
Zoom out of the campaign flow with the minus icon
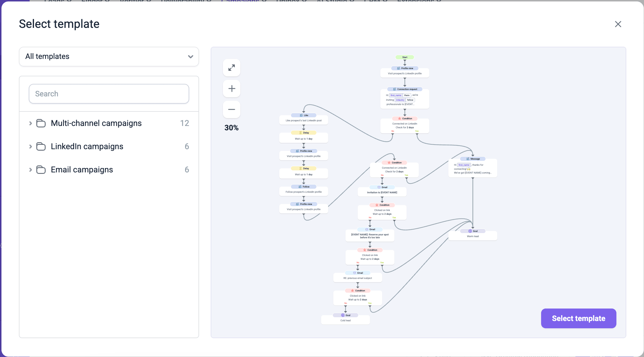point(231,109)
